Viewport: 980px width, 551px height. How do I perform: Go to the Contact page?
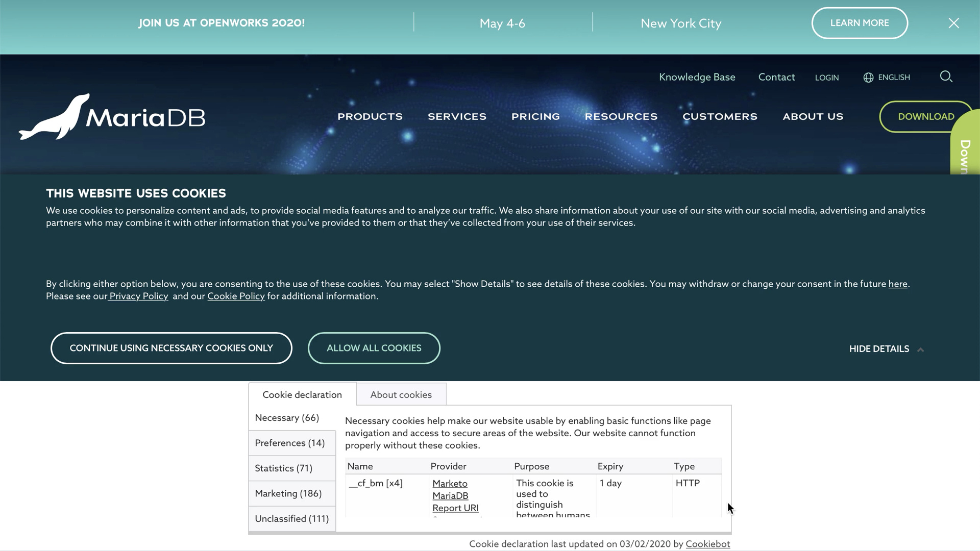click(x=776, y=77)
